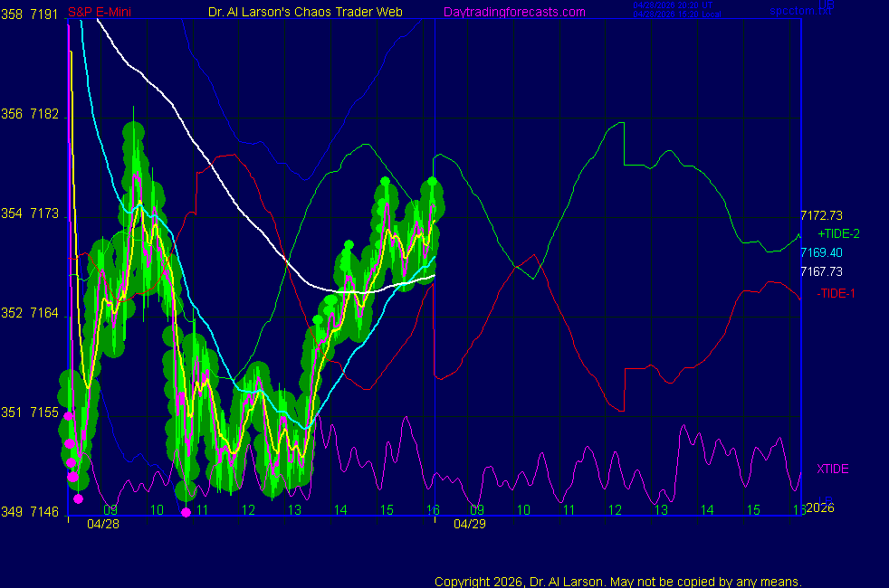Click the green dot at latest price peak

(x=433, y=181)
